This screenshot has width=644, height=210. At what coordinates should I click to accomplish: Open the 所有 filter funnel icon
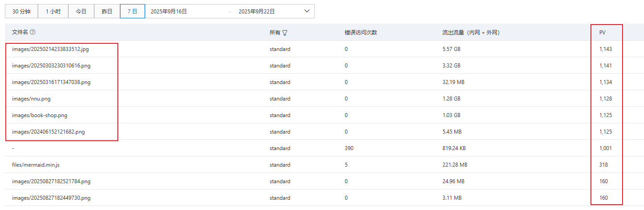[x=285, y=33]
